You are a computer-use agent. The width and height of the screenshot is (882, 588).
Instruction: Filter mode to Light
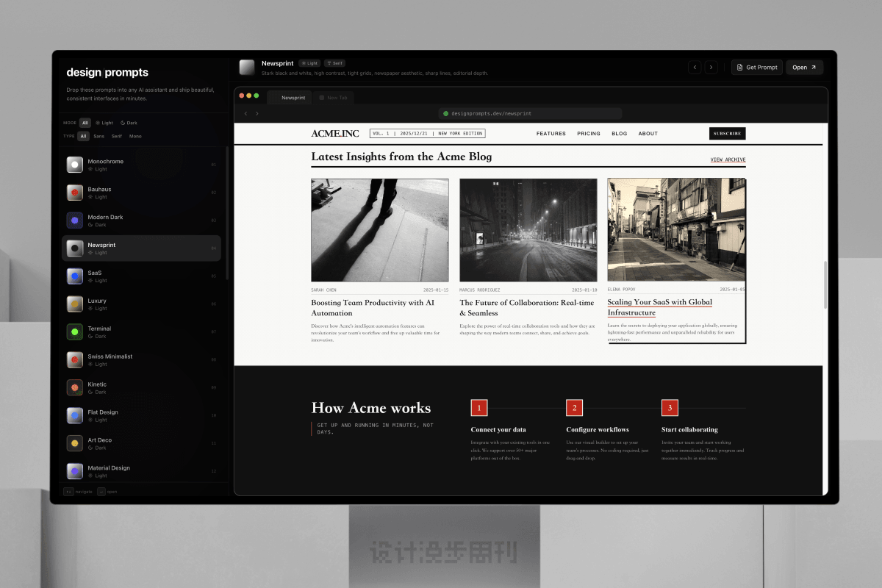click(x=104, y=123)
